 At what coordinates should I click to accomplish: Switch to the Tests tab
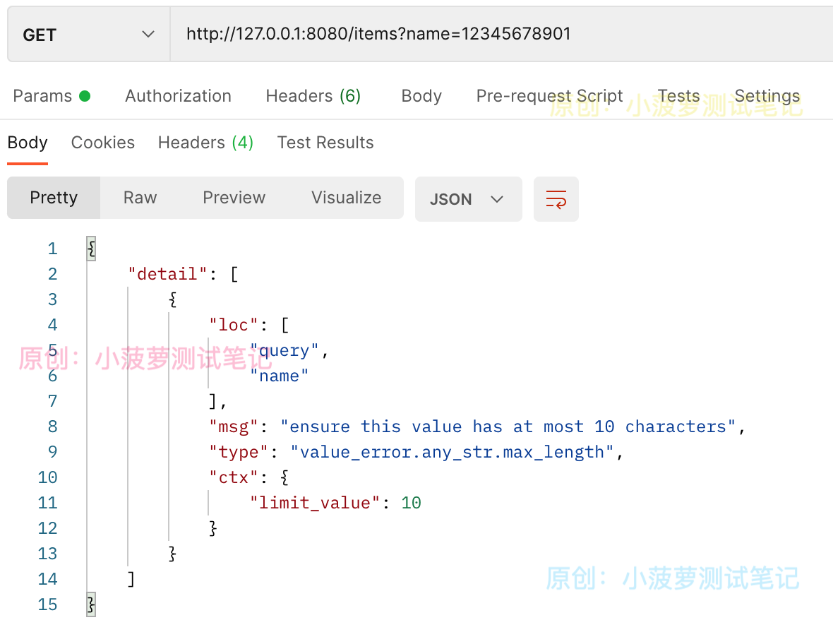(678, 96)
